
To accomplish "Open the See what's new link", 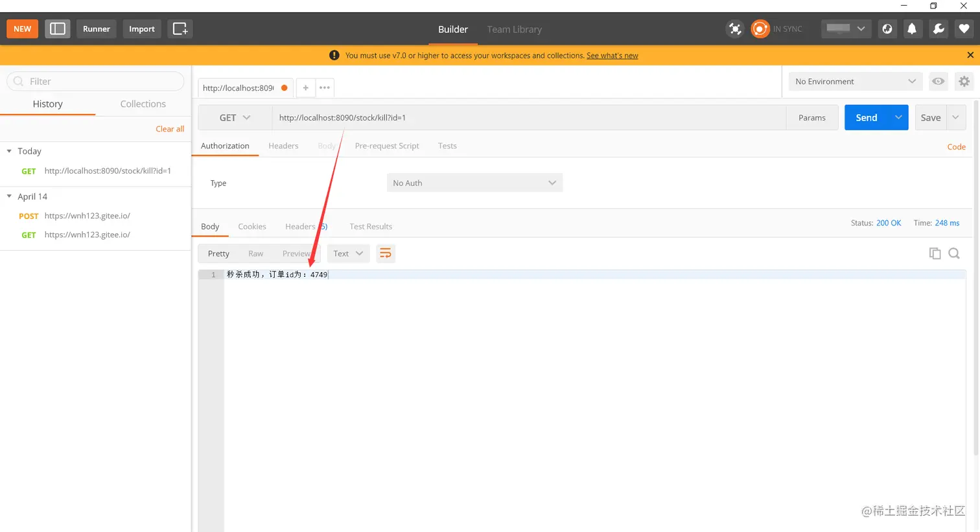I will (x=612, y=56).
